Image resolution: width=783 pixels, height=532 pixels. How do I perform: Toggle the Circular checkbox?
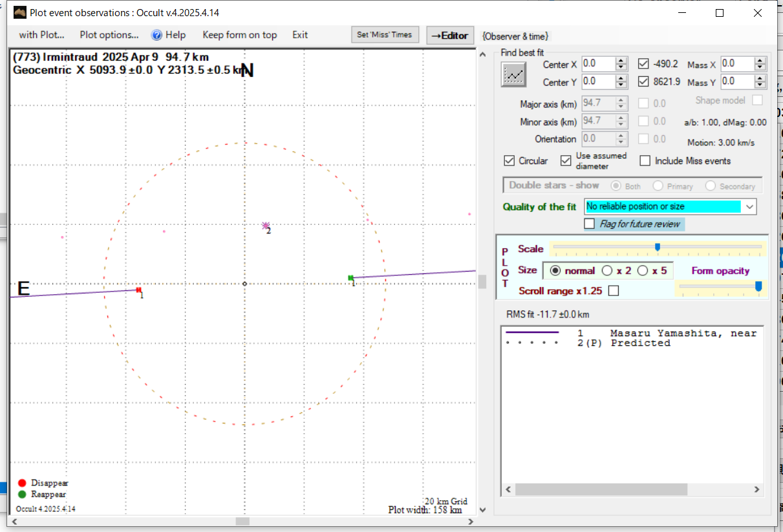509,161
